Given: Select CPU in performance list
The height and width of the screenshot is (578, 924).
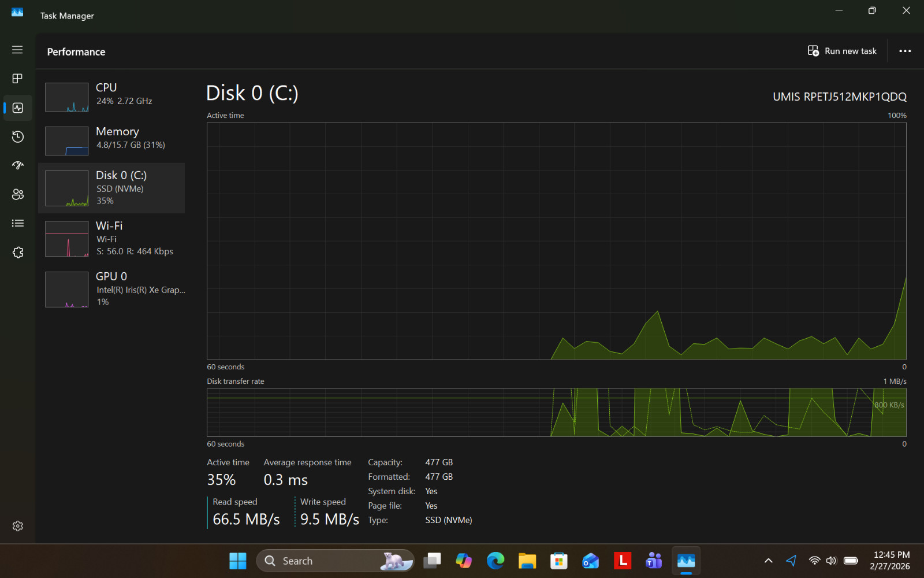Looking at the screenshot, I should tap(111, 97).
